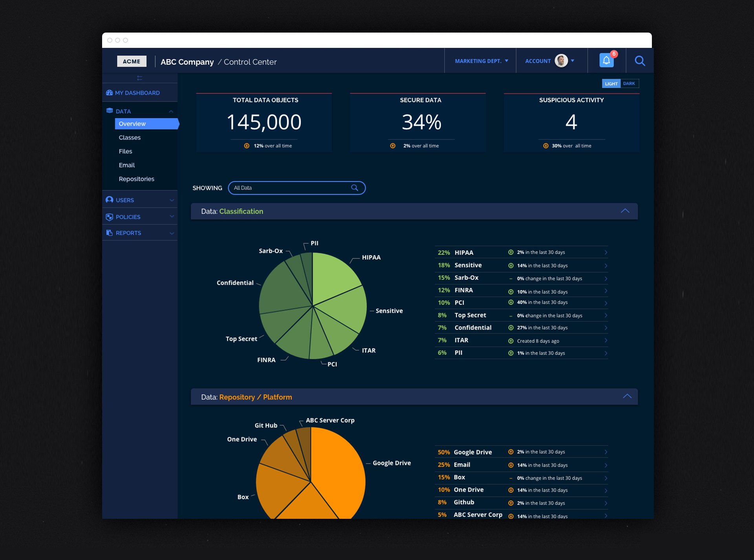The image size is (754, 560).
Task: Select Email in the Data menu
Action: point(126,165)
